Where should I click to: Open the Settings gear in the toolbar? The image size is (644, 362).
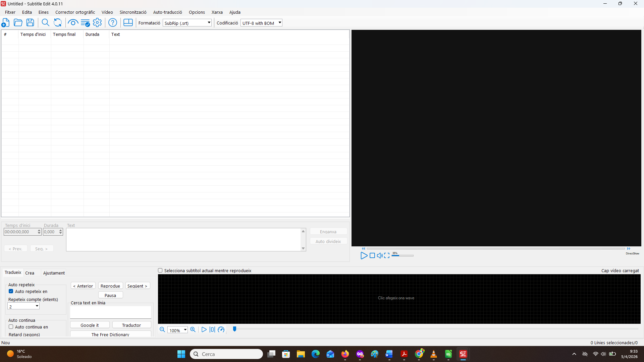pos(97,23)
